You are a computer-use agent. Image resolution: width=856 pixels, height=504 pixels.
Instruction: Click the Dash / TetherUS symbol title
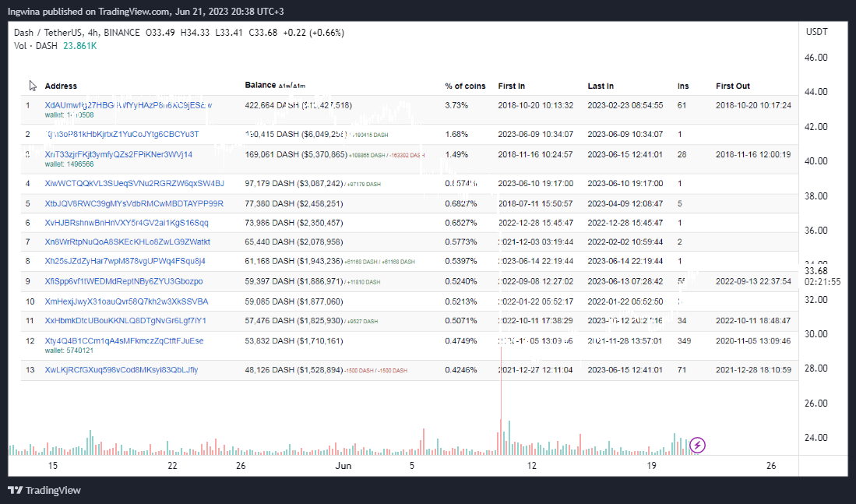click(48, 33)
